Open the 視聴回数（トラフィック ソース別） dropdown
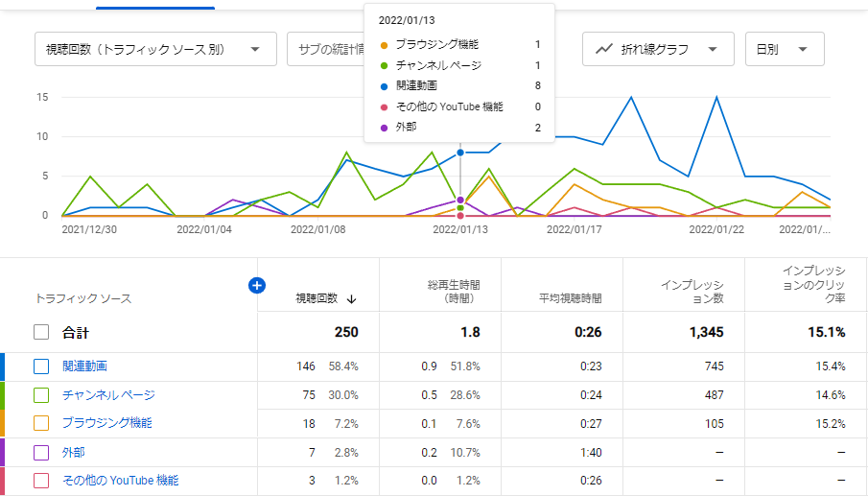The height and width of the screenshot is (496, 868). coord(154,49)
